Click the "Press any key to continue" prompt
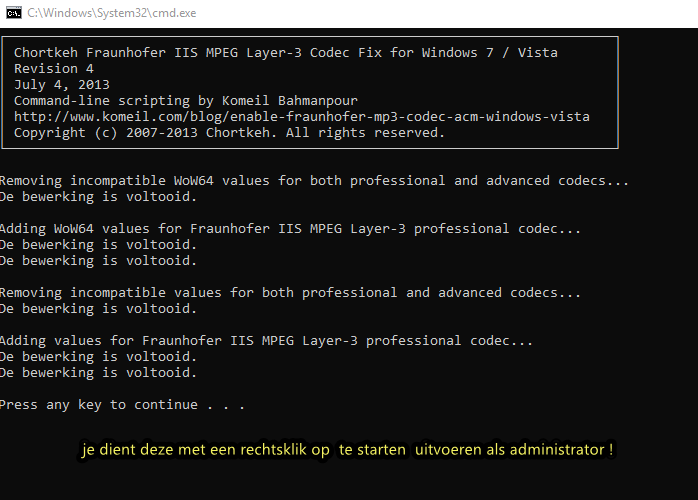Screen dimensions: 698x500 coord(121,405)
